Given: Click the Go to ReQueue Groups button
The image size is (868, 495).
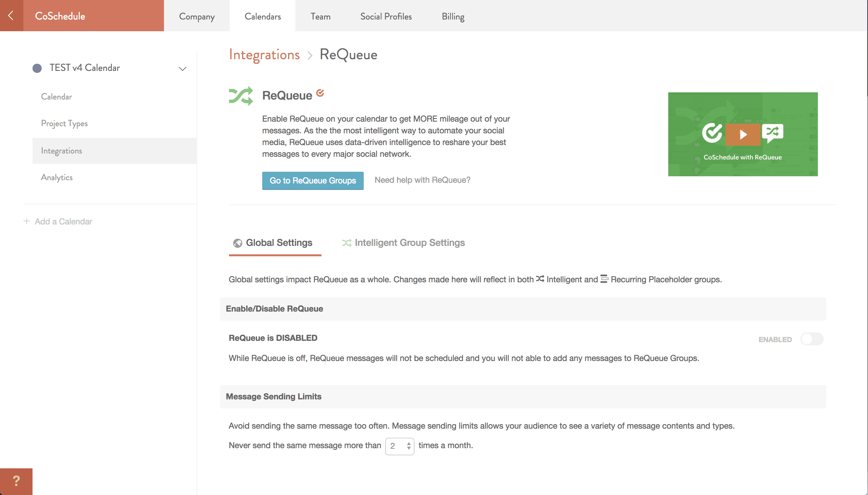Looking at the screenshot, I should (x=313, y=181).
